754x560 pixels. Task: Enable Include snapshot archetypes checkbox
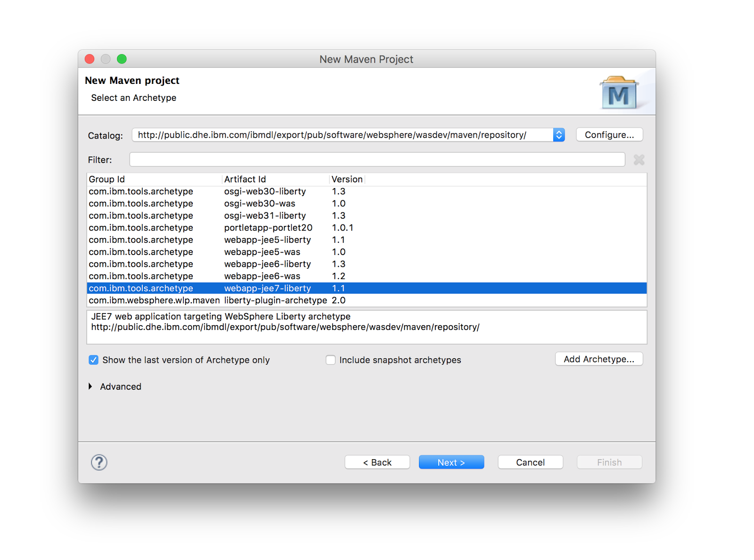click(331, 360)
